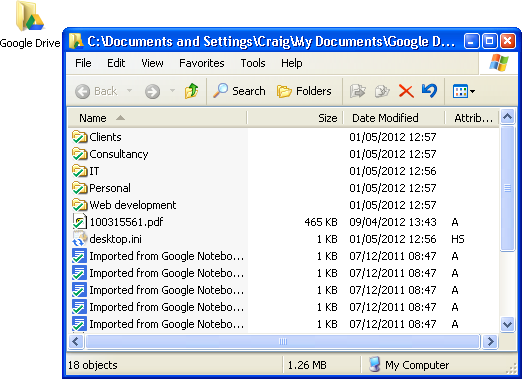Click the vertical scrollbar down arrow

507,324
